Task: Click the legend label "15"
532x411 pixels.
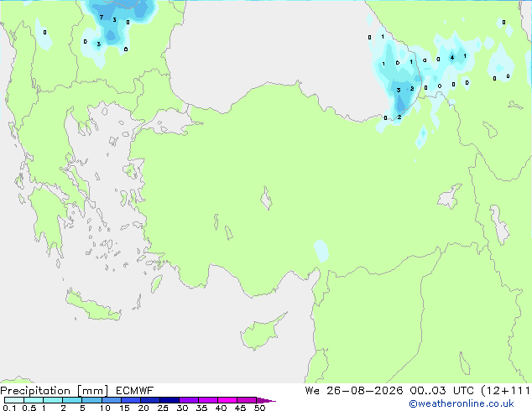Action: tap(124, 408)
